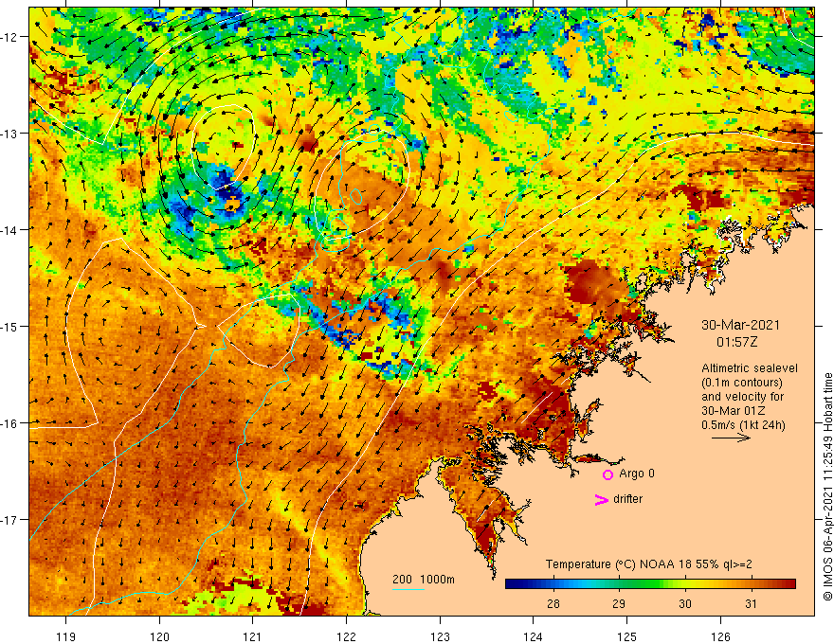Click the longitude axis label 120
The height and width of the screenshot is (644, 834).
[x=159, y=636]
